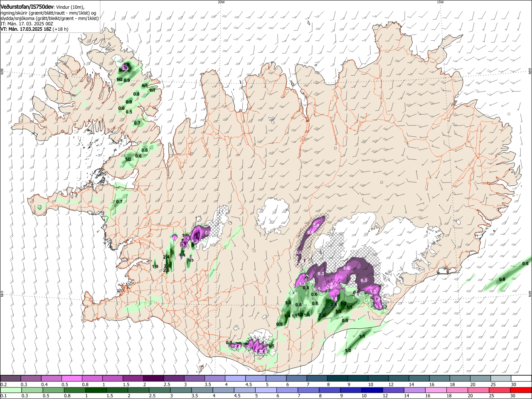Select the rain scale swatch between 0.8 and 1
532x399 pixels.
coord(75,390)
